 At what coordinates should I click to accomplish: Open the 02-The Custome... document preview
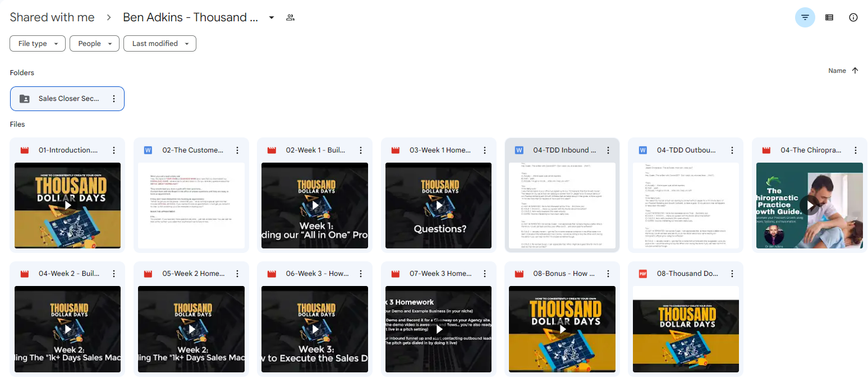[191, 205]
